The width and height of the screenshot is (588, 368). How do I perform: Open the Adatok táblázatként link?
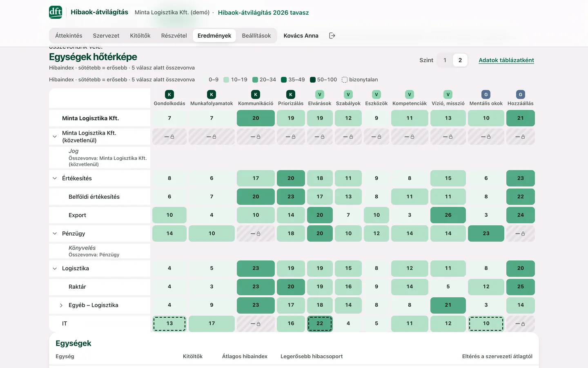coord(506,60)
